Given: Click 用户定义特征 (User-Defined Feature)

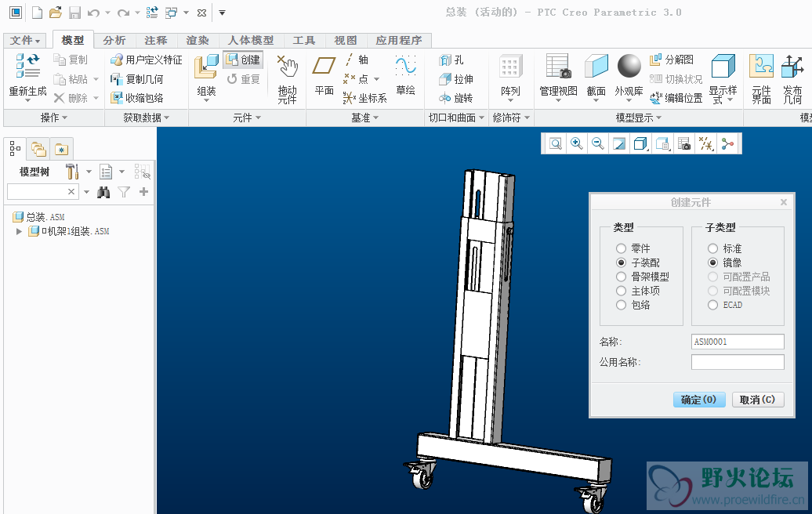Looking at the screenshot, I should 147,60.
